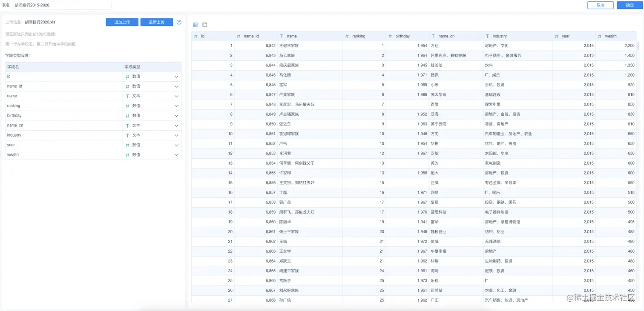Click the name_id cell 6,850
The image size is (644, 311).
click(256, 124)
